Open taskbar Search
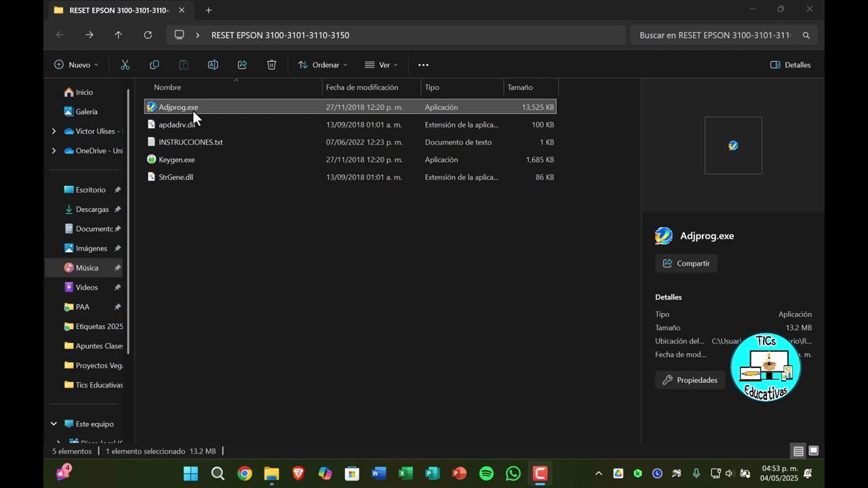The width and height of the screenshot is (868, 488). coord(218,473)
